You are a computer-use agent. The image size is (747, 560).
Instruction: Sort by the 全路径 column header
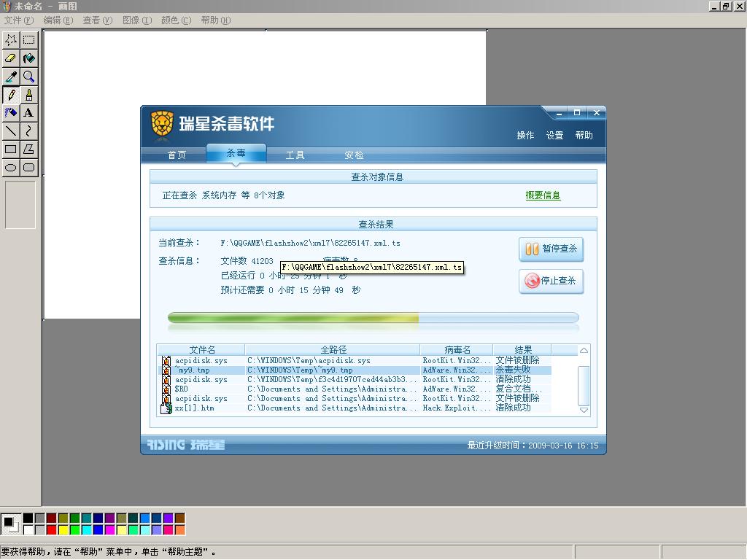click(333, 349)
